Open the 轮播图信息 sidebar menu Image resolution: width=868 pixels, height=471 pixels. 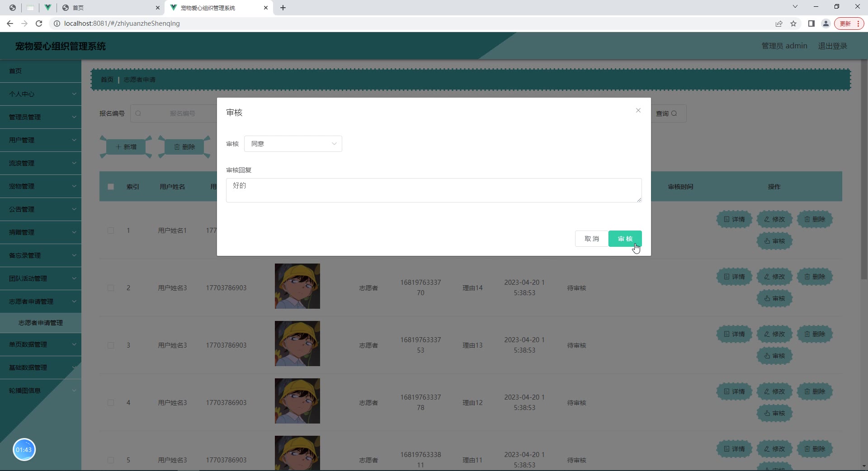[x=41, y=391]
